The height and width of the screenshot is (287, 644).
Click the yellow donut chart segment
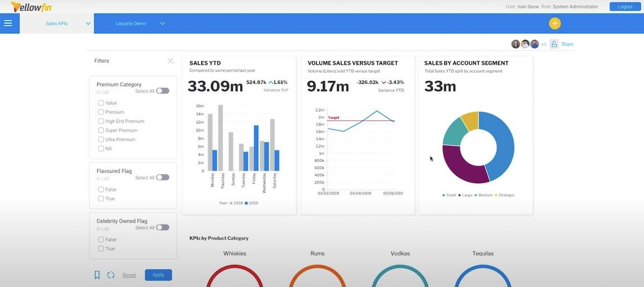[x=470, y=120]
